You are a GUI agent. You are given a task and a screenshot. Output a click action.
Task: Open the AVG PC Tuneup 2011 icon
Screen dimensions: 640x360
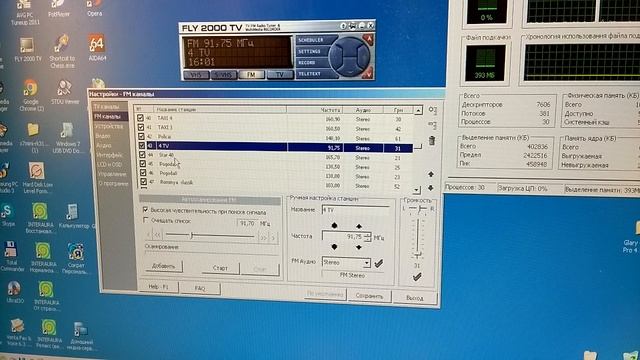coord(24,11)
